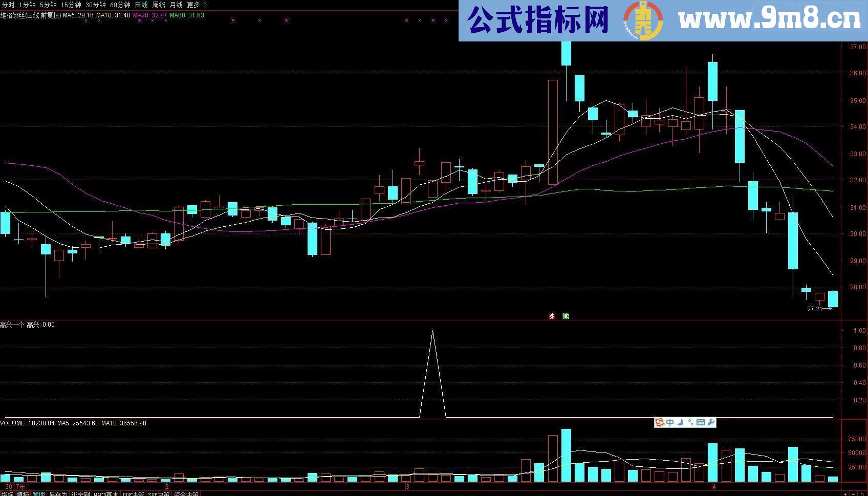Switch to the MACD基本 tab
Screen dimensions: 868x496
pyautogui.click(x=106, y=493)
